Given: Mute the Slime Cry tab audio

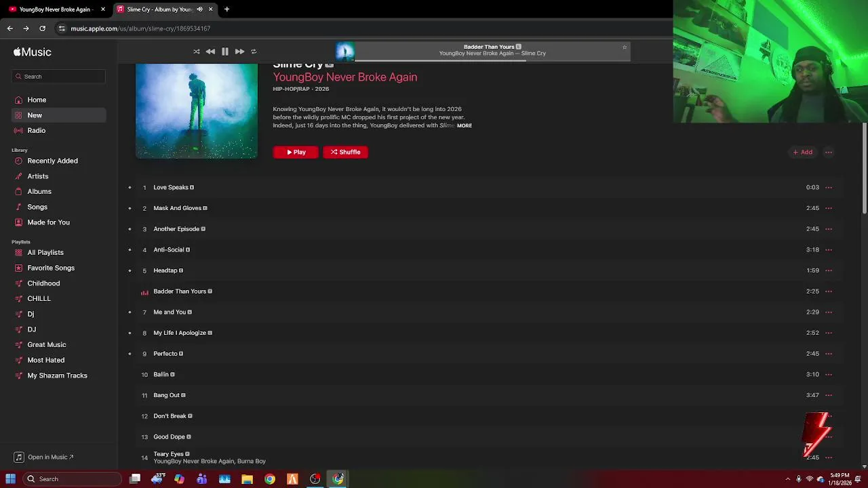Looking at the screenshot, I should pyautogui.click(x=199, y=9).
